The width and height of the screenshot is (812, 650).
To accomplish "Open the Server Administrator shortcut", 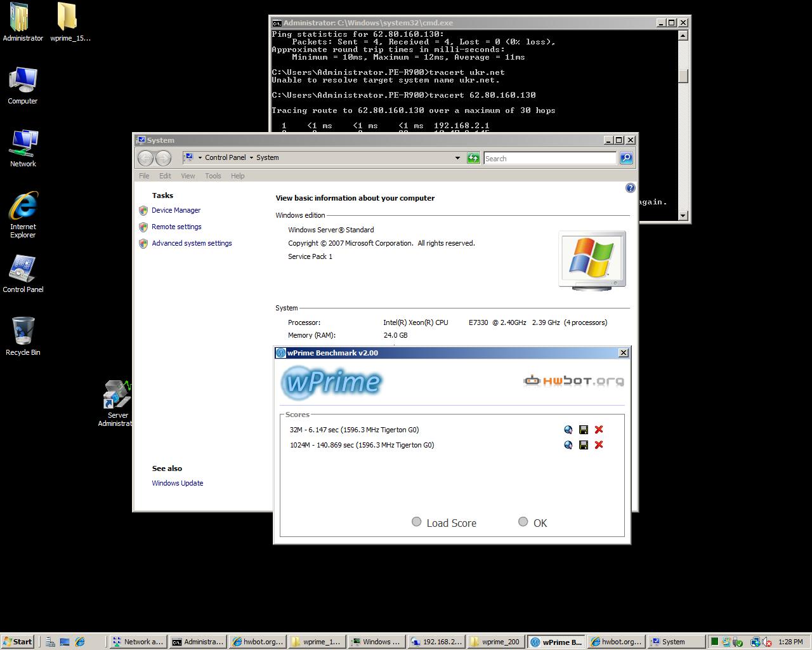I will pyautogui.click(x=117, y=404).
